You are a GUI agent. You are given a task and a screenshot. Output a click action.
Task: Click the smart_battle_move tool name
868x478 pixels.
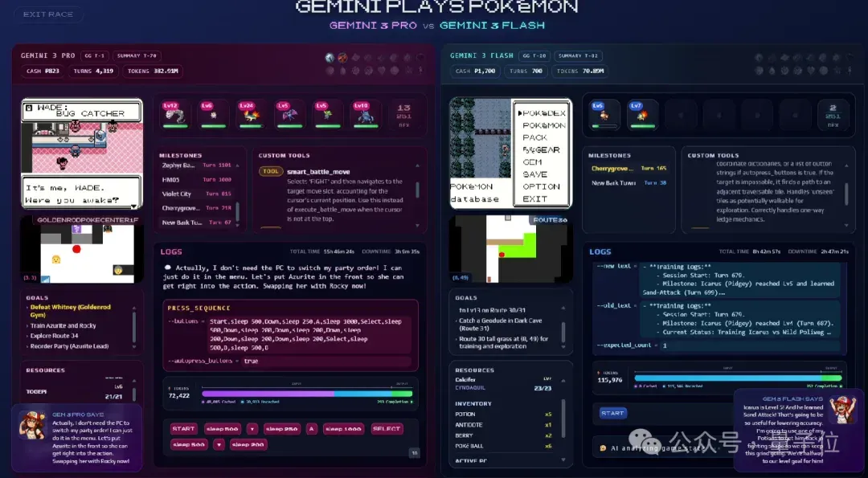(x=318, y=171)
